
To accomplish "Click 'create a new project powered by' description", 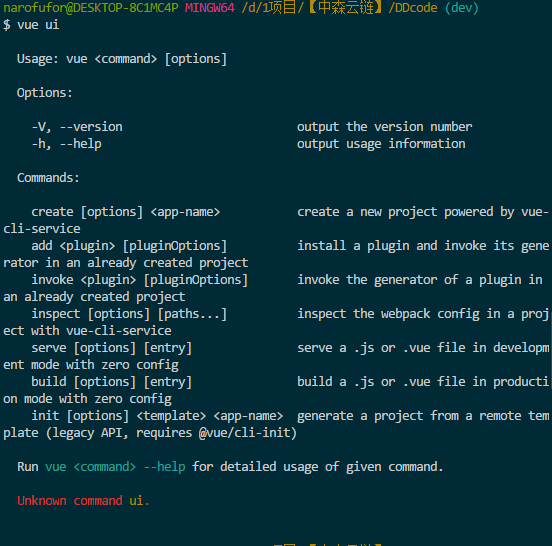I will (x=406, y=212).
